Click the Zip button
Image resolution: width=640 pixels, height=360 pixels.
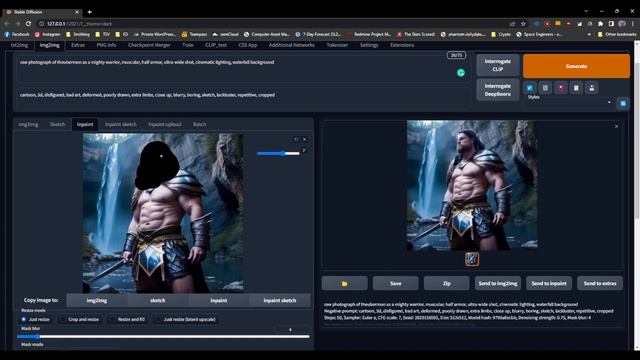[447, 283]
